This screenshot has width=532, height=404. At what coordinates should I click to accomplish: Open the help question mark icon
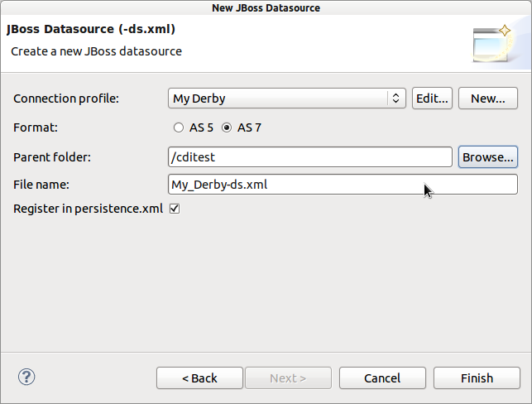[x=26, y=377]
